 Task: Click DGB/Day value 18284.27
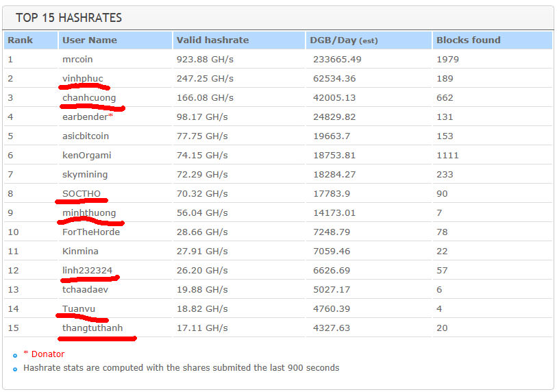coord(334,175)
